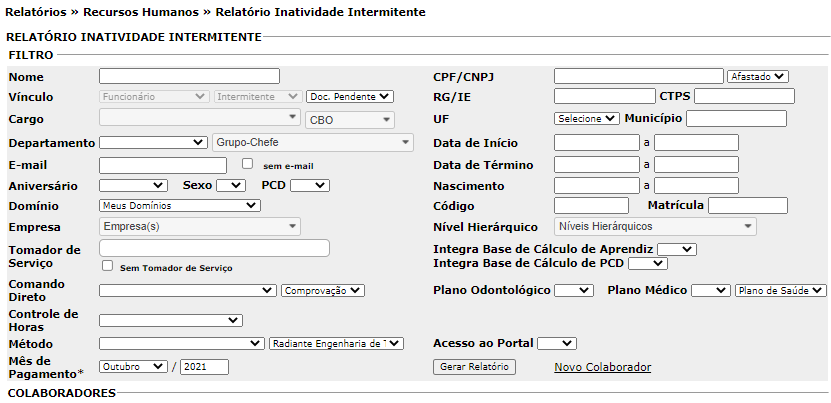The height and width of the screenshot is (403, 831).
Task: Expand the 'Afastado' dropdown
Action: [758, 76]
